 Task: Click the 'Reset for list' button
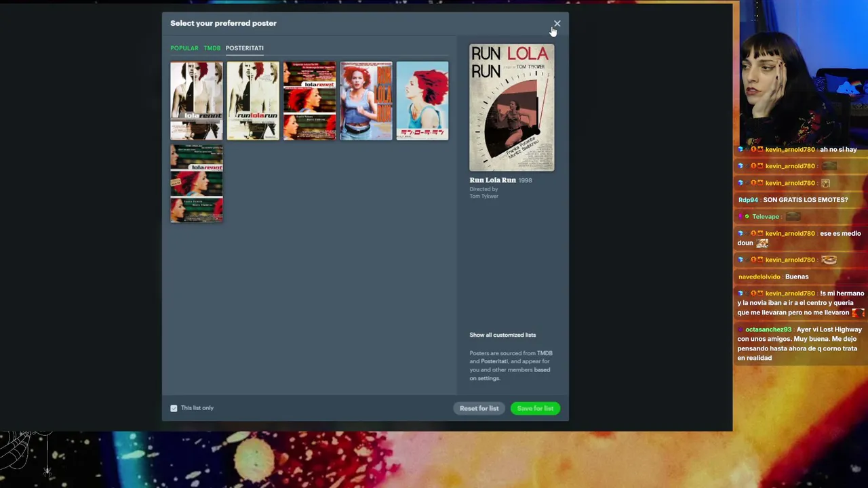[x=479, y=408]
